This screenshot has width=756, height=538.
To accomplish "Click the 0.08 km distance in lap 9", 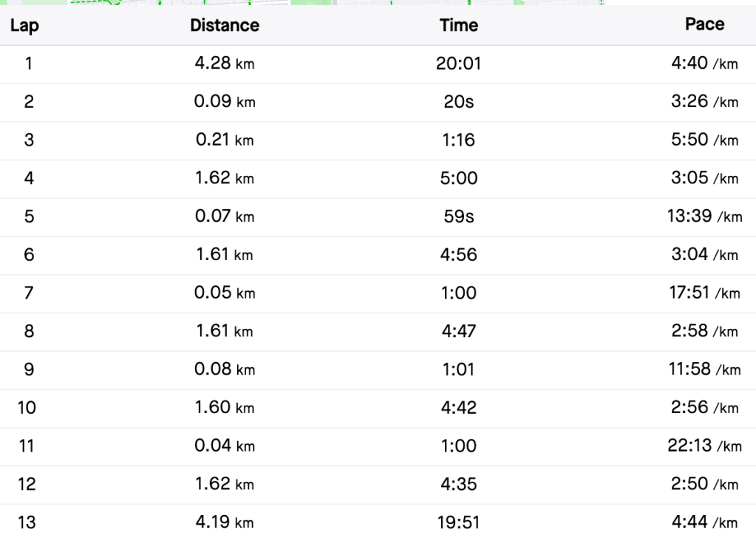I will pos(225,370).
